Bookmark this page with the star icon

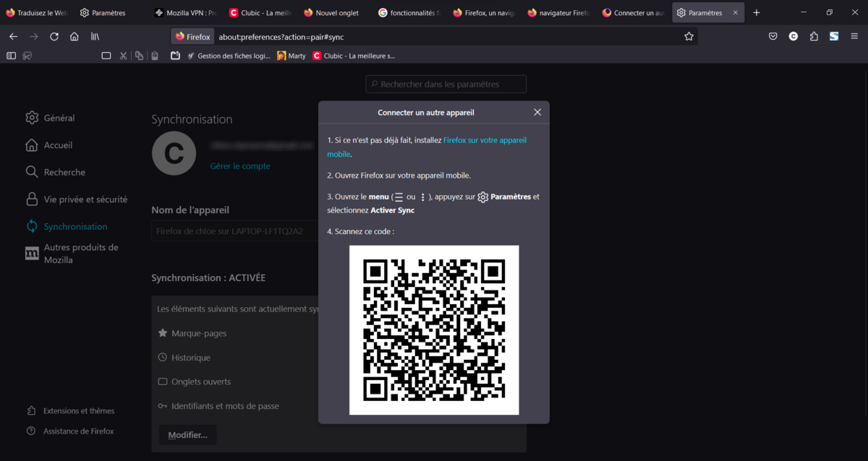689,37
